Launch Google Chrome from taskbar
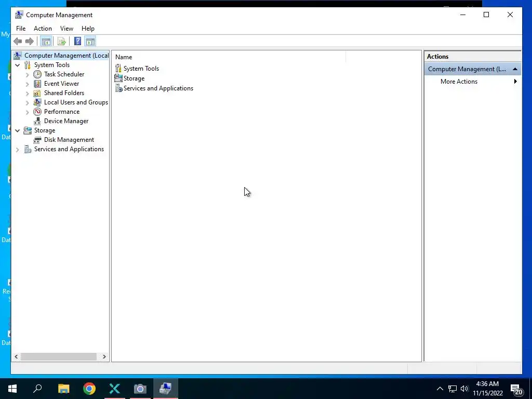The height and width of the screenshot is (399, 532). click(x=89, y=389)
